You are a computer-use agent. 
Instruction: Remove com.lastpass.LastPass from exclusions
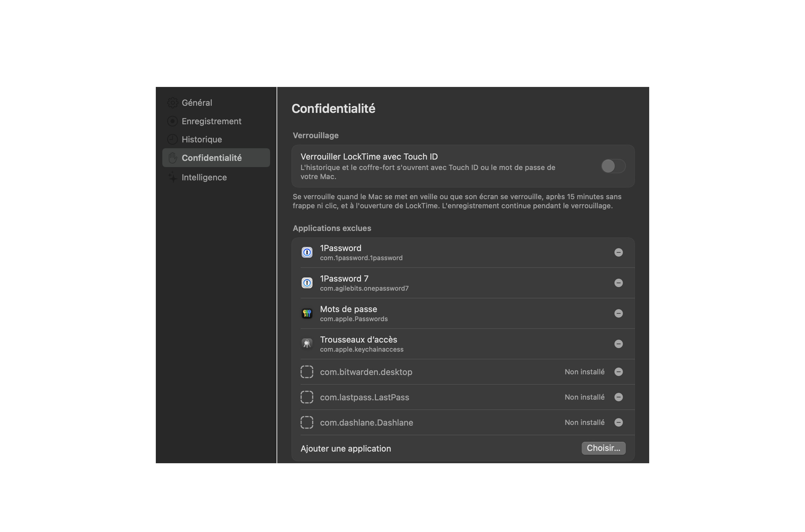tap(619, 397)
